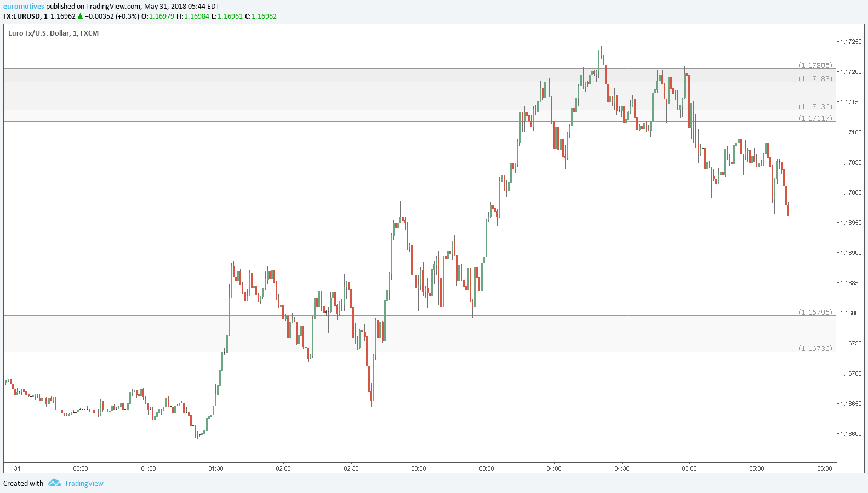Click the 06:00 time axis label
Viewport: 868px width, 493px height.
825,468
